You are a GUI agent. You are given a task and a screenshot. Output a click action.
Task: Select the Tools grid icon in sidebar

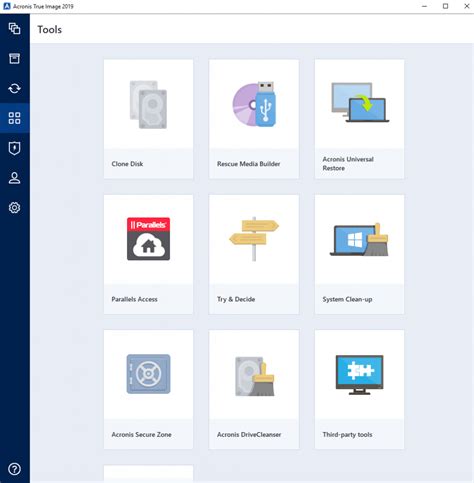tap(14, 118)
